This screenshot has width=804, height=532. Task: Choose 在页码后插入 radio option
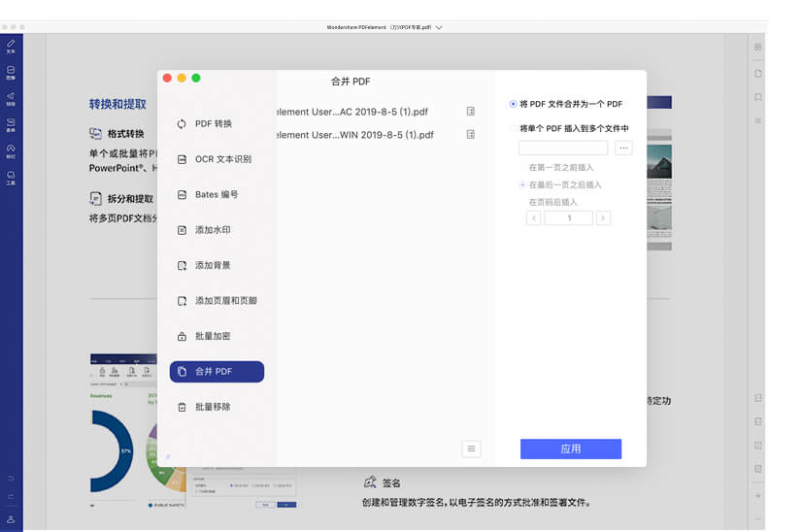[x=522, y=202]
